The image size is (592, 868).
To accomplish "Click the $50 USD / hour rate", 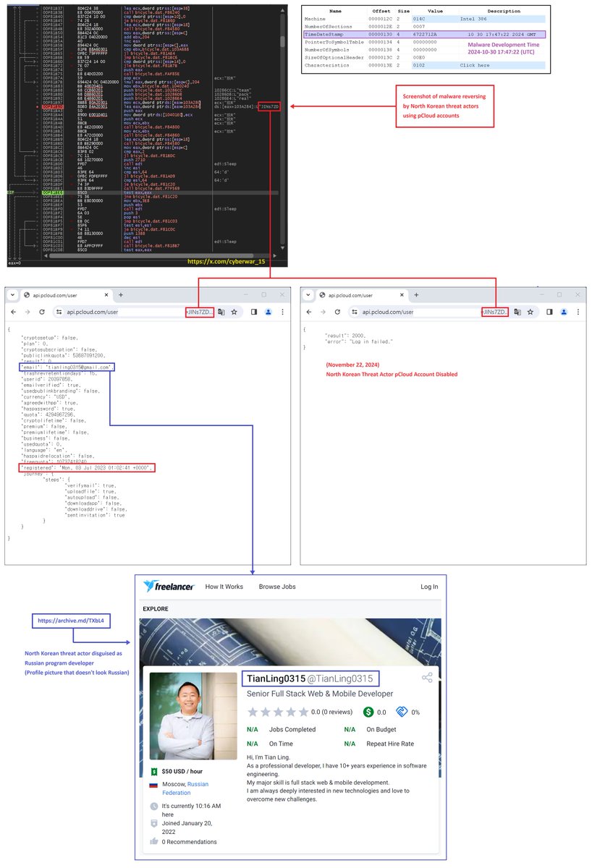I will pyautogui.click(x=182, y=771).
